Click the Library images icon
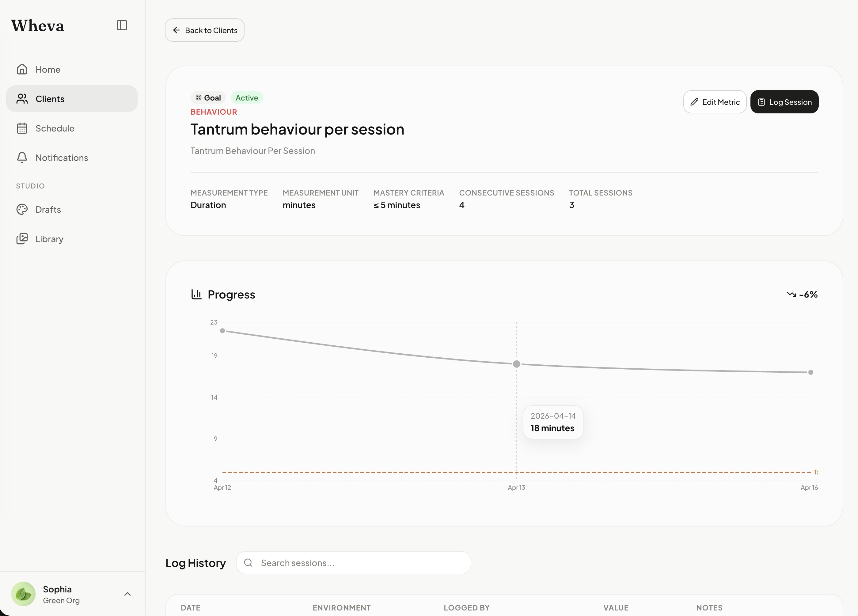Viewport: 858px width, 616px height. (22, 239)
